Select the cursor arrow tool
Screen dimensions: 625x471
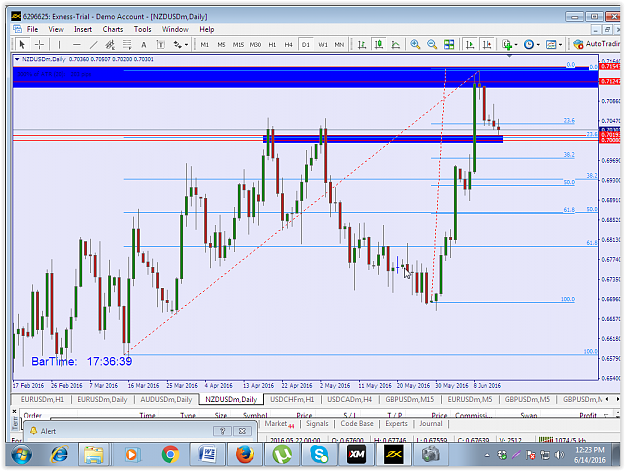[22, 45]
